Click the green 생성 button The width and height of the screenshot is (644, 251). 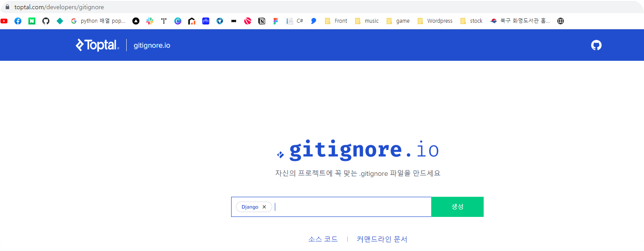tap(457, 207)
